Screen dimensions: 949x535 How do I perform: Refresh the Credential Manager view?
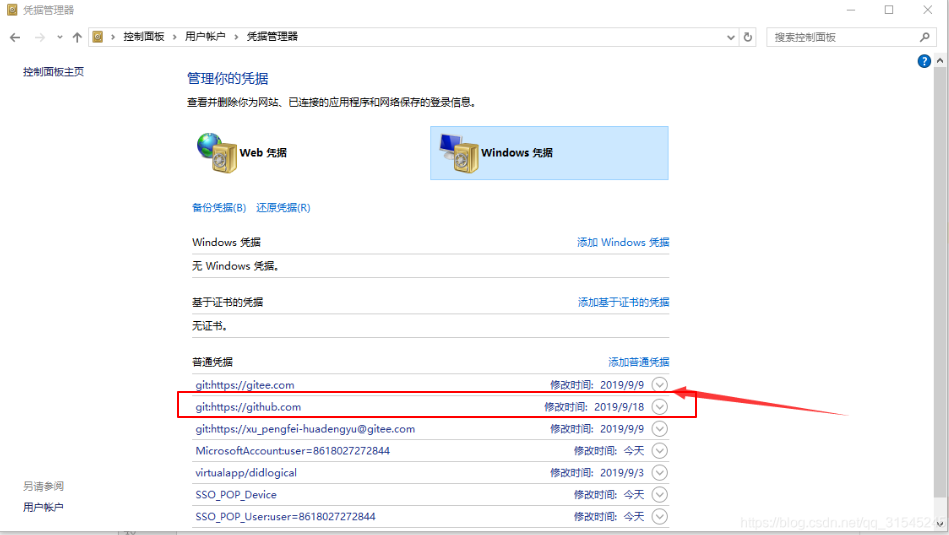pos(748,37)
